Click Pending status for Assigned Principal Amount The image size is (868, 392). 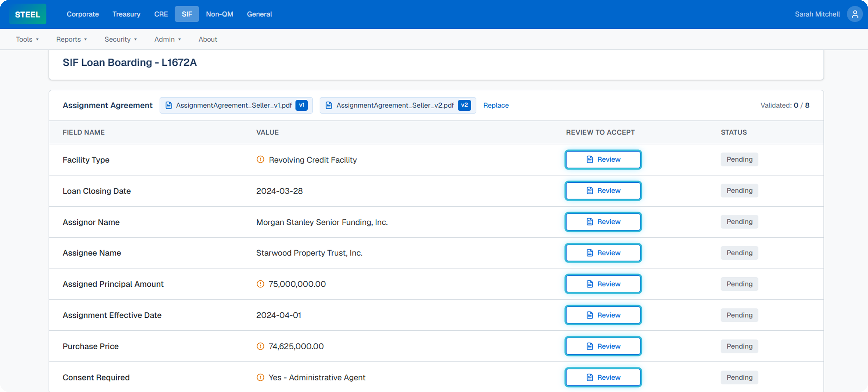740,284
